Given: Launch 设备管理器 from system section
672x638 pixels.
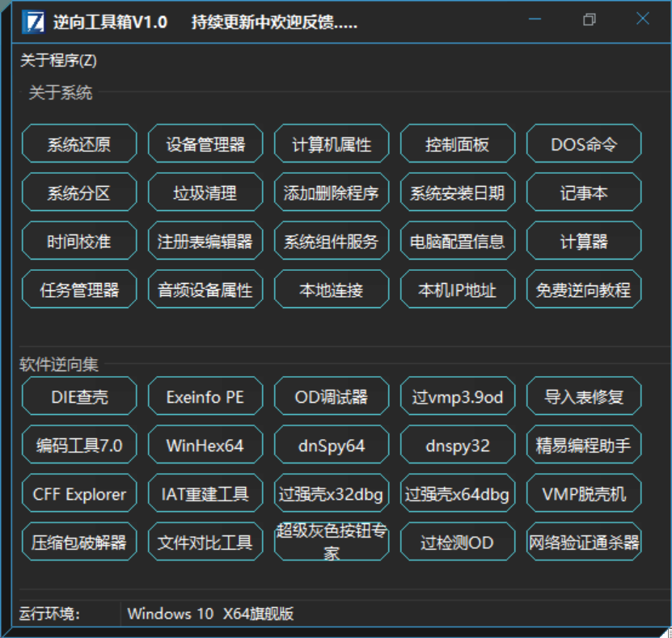Looking at the screenshot, I should (205, 143).
